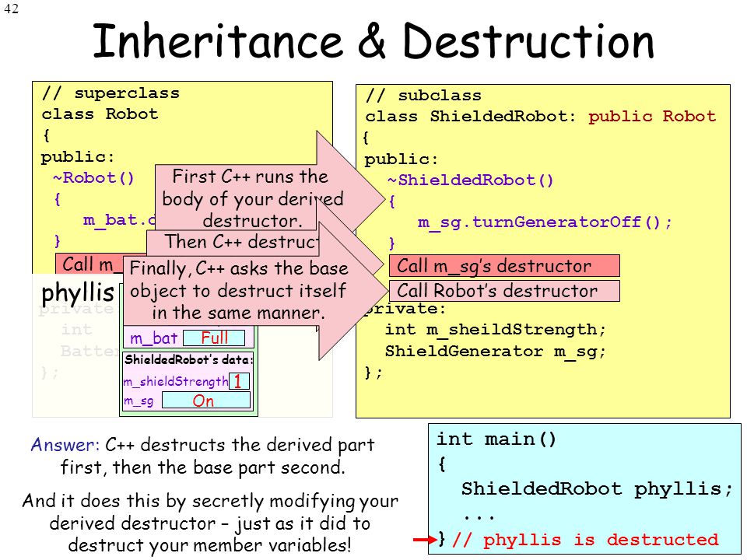Click the "// superclass" comment
Screen dimensions: 747x560
110,93
